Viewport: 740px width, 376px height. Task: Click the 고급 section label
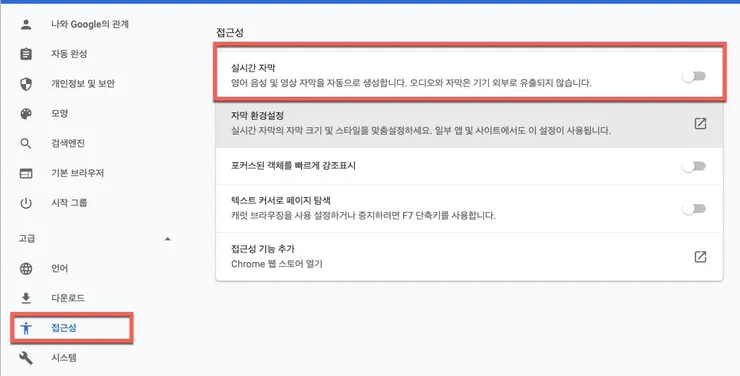(x=27, y=239)
